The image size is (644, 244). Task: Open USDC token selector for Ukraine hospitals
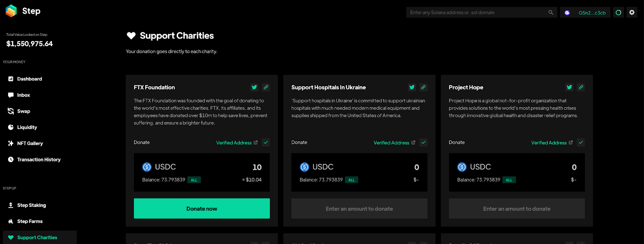coord(317,167)
